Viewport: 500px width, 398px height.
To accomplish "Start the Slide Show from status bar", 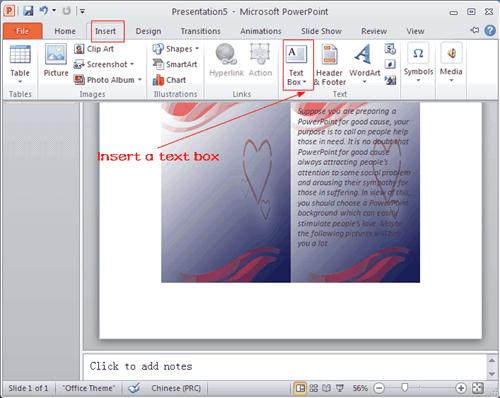I will click(x=340, y=388).
